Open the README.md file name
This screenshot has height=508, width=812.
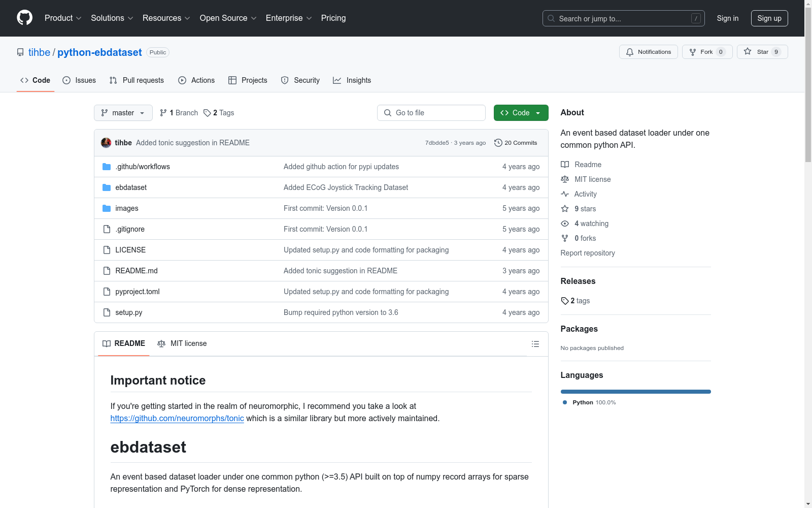[x=137, y=271]
